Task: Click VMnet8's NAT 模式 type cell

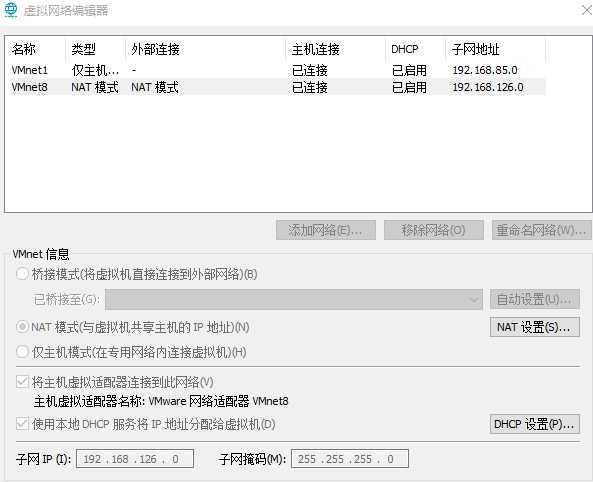Action: (95, 87)
